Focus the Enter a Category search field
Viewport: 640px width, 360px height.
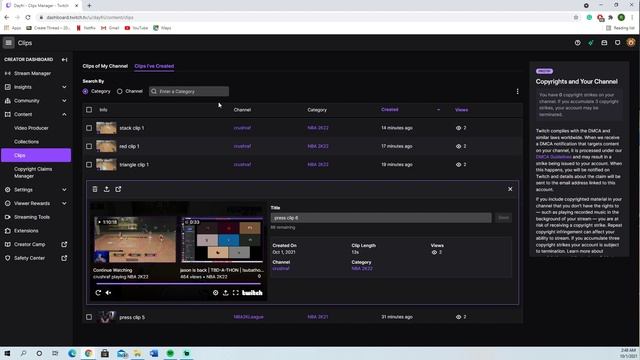point(189,91)
